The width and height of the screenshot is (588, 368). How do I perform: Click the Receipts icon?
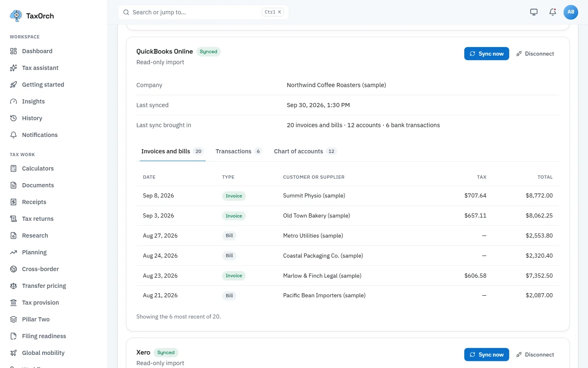click(13, 202)
